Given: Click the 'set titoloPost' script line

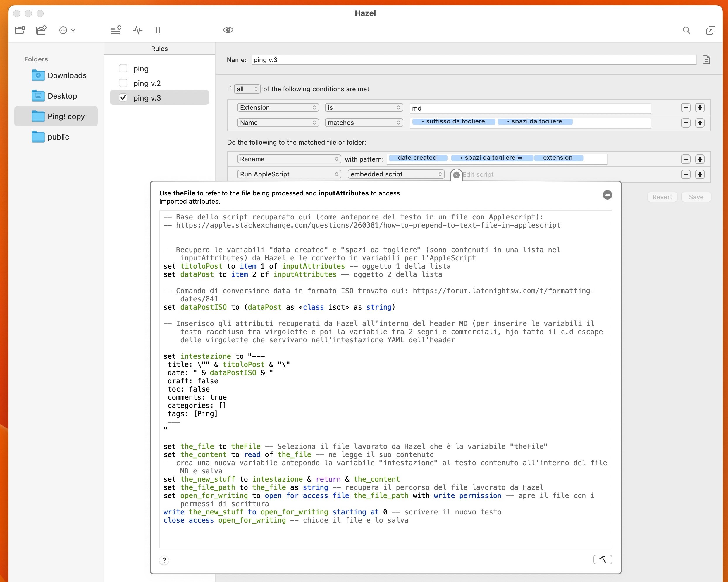Looking at the screenshot, I should pyautogui.click(x=307, y=266).
